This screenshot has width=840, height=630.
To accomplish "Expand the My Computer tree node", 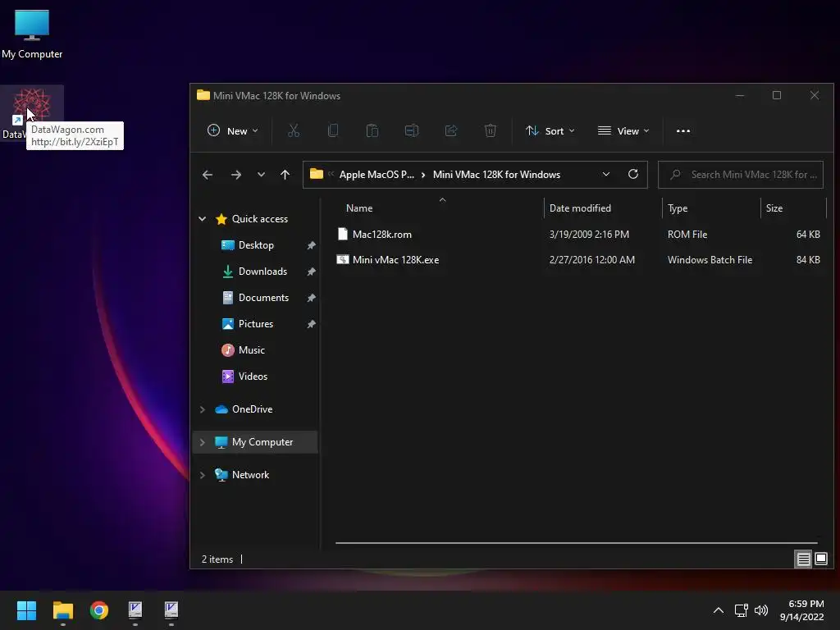I will pyautogui.click(x=202, y=442).
